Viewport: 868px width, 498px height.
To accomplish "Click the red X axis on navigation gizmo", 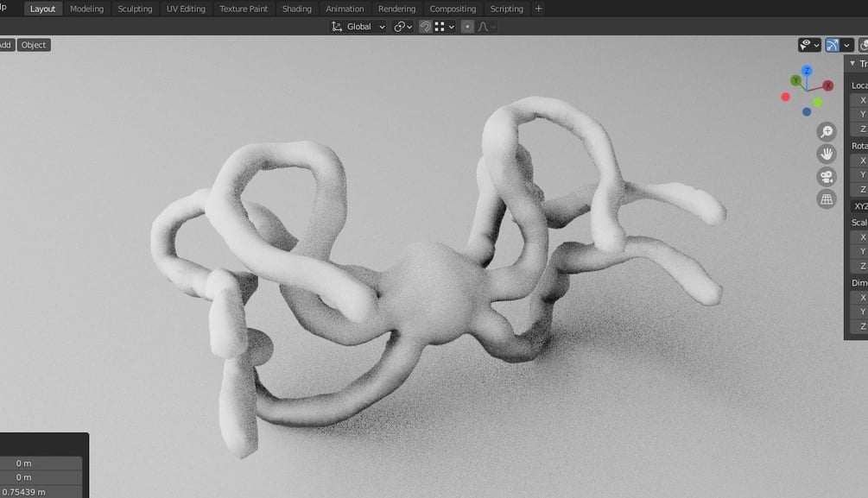I will point(827,85).
